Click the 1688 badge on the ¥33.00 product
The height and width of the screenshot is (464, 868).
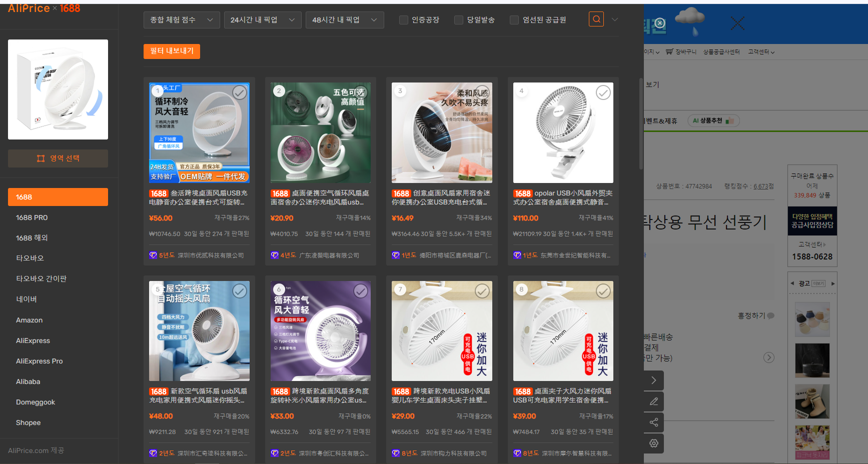280,391
